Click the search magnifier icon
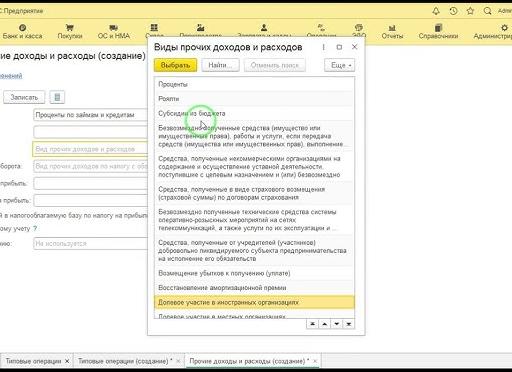 click(487, 11)
